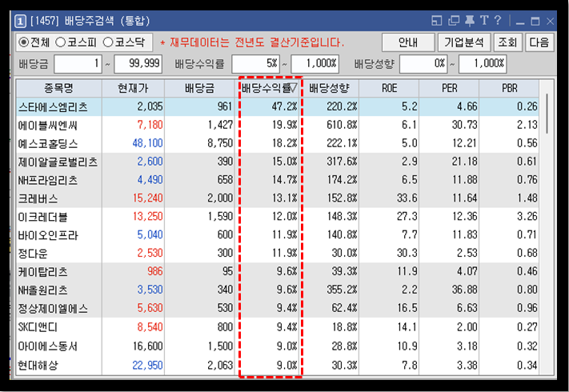Viewport: 569px width, 392px height.
Task: Click the 다음 button
Action: click(x=539, y=42)
